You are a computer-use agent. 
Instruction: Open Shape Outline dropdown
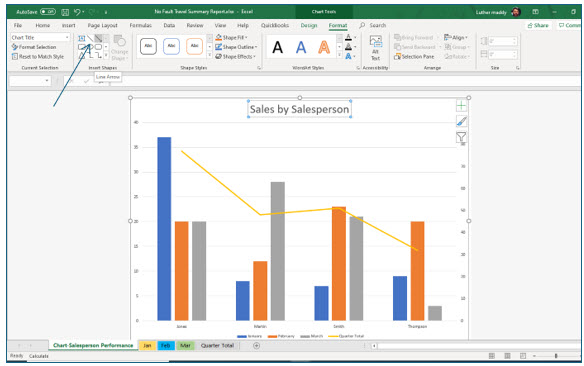236,47
